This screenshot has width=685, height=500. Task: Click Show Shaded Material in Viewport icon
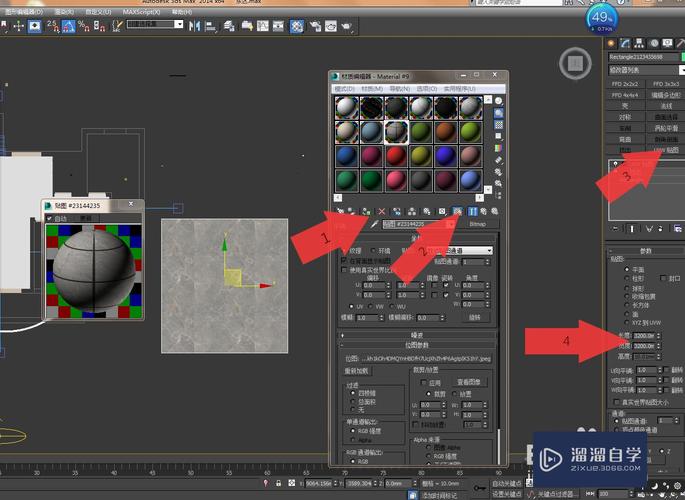pos(457,212)
